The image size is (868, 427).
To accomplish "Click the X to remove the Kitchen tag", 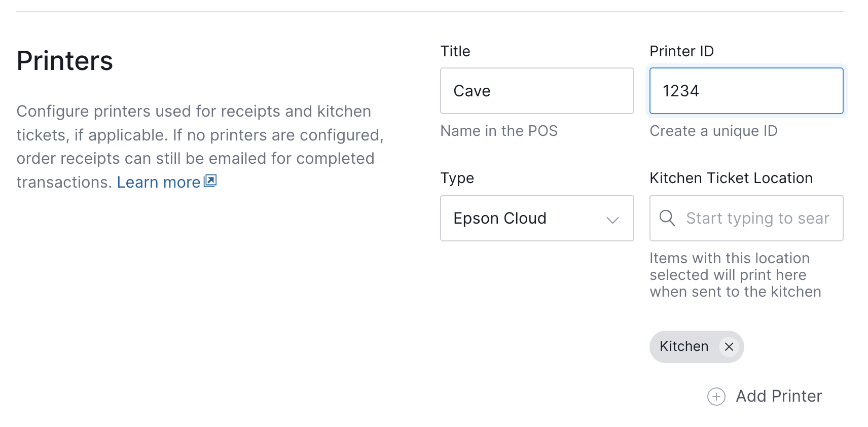I will click(729, 347).
